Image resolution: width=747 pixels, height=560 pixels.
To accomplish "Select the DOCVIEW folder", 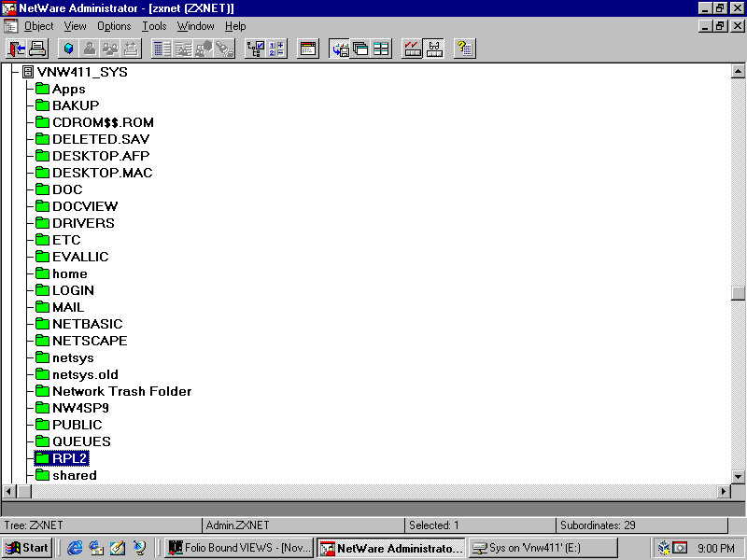I will [x=77, y=206].
